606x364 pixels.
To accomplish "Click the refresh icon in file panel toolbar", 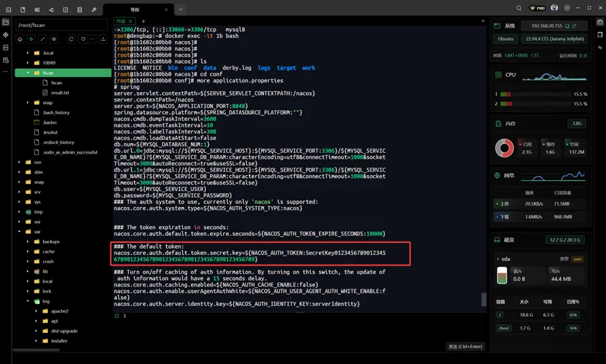I will pyautogui.click(x=71, y=39).
